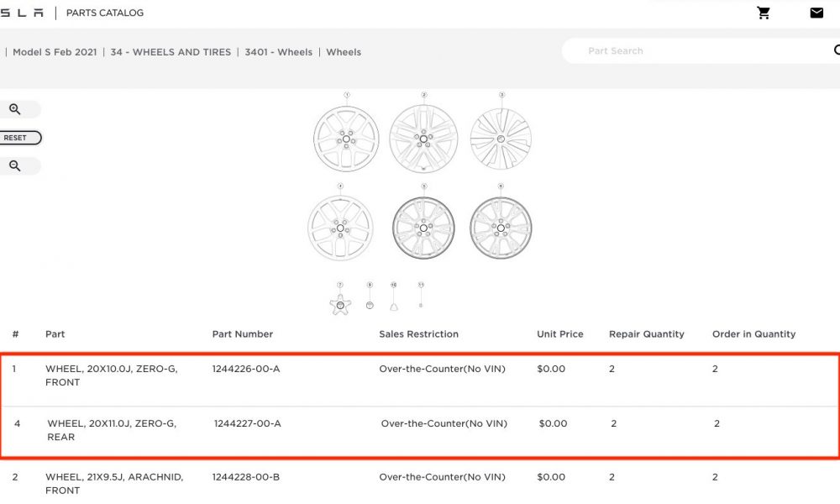Select wheel drawing labeled 6 in diagram
The height and width of the screenshot is (504, 840).
(x=501, y=228)
